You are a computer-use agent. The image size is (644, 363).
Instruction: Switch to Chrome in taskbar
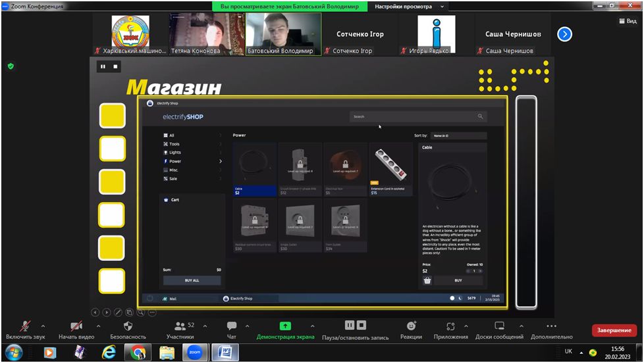coord(138,352)
